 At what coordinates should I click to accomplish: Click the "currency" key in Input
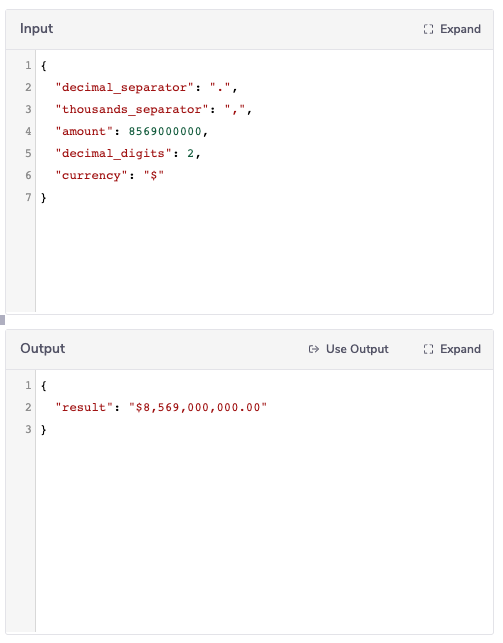click(91, 176)
